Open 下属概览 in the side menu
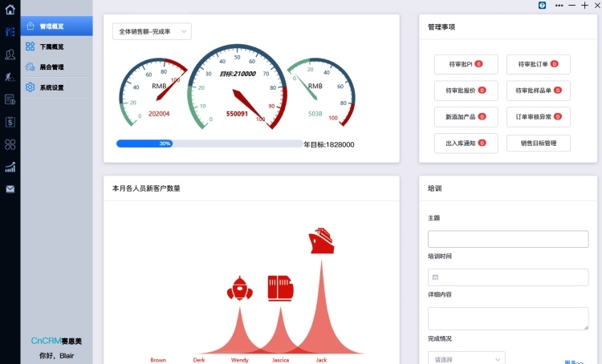 (x=56, y=47)
